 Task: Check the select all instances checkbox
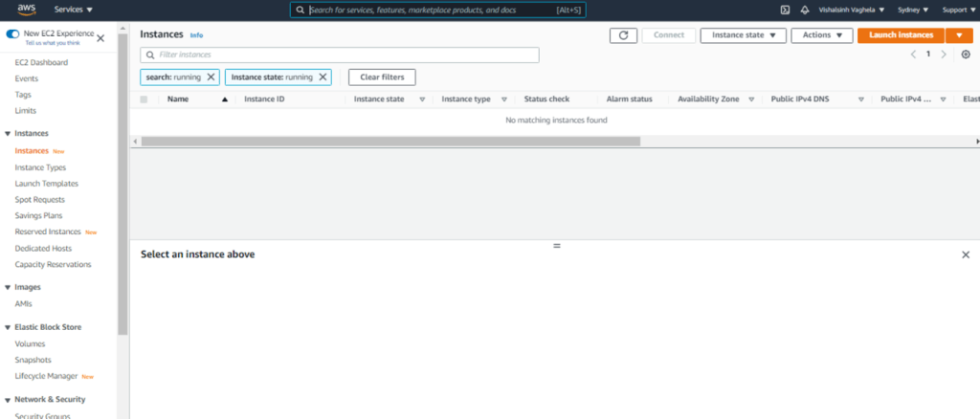[144, 99]
